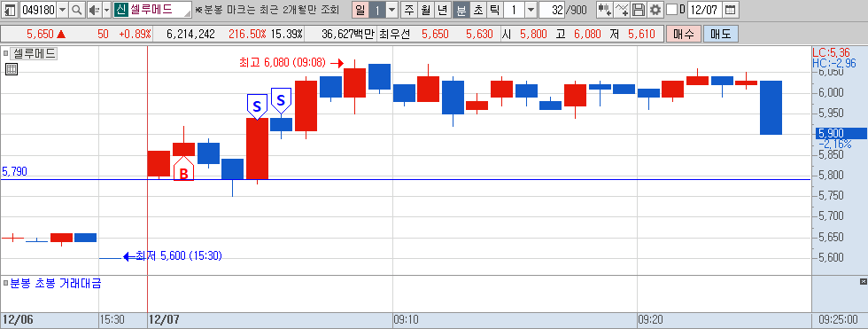The height and width of the screenshot is (329, 868).
Task: Expand the minute interval dropdown after 틱
Action: [x=531, y=10]
